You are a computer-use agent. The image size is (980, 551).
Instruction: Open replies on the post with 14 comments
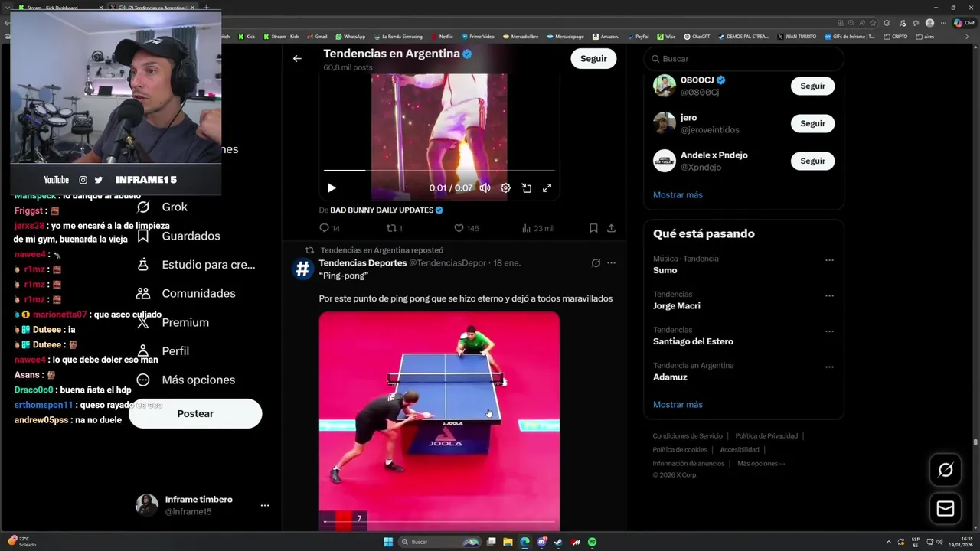(x=329, y=228)
